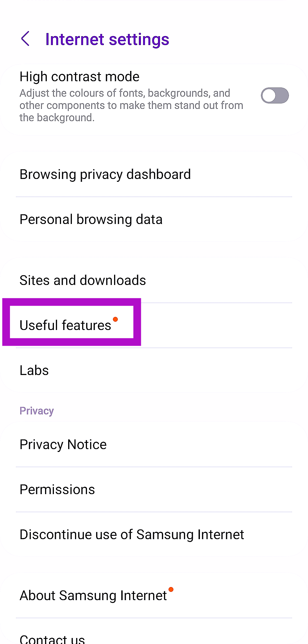Viewport: 308px width, 644px height.
Task: Open the Labs settings
Action: [34, 370]
